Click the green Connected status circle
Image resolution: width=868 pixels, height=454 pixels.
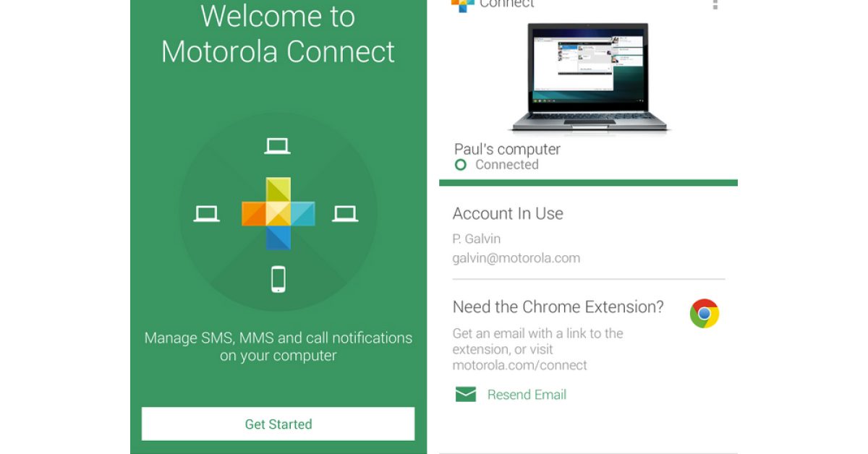point(461,165)
